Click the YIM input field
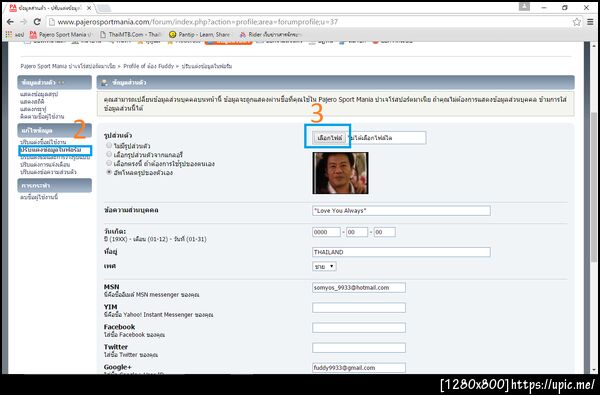600x395 pixels. 359,307
